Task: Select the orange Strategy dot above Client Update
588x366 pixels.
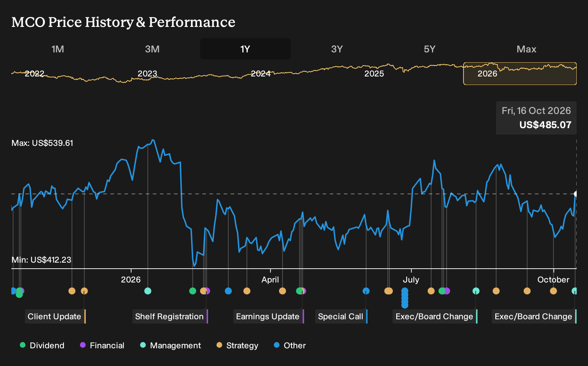Action: [84, 291]
